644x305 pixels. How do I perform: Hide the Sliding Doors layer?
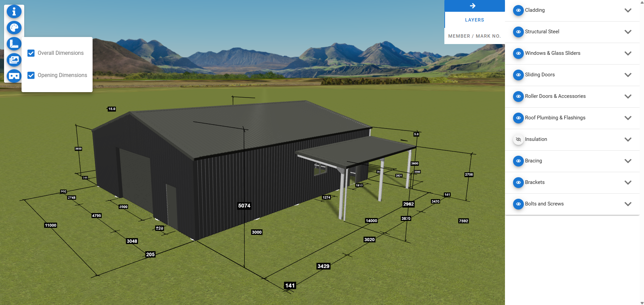tap(518, 75)
